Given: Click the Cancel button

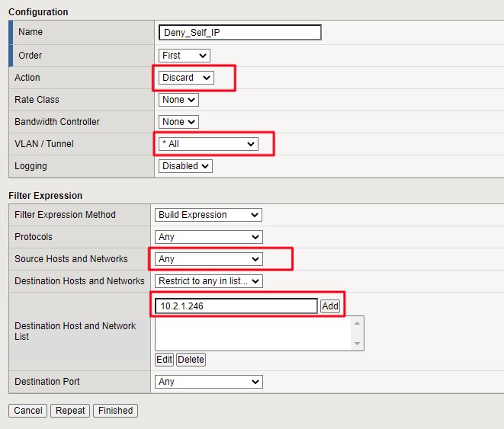Looking at the screenshot, I should tap(28, 411).
